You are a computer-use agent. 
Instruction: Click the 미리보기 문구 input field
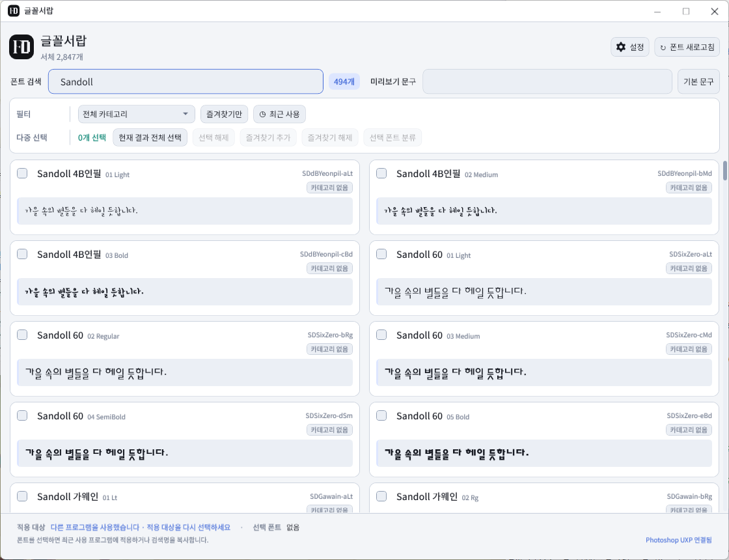pos(547,82)
